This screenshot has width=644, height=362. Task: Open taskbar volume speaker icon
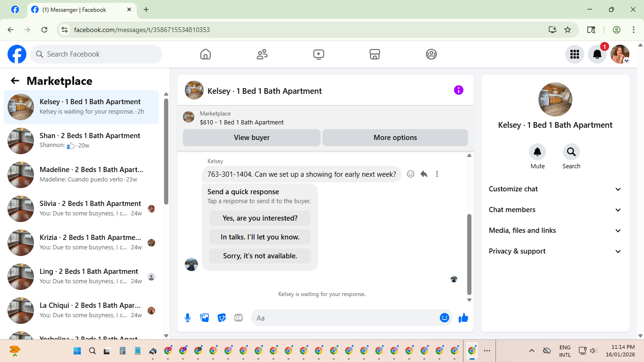(594, 351)
